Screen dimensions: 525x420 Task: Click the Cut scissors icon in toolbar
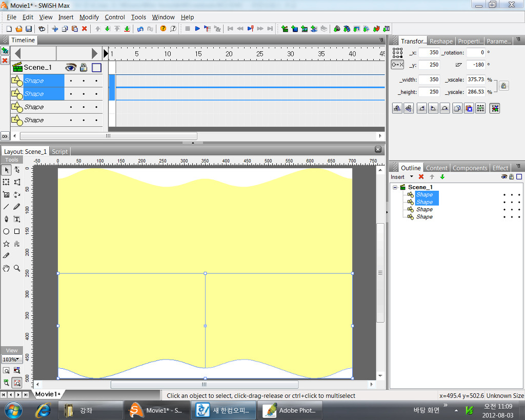click(x=55, y=29)
